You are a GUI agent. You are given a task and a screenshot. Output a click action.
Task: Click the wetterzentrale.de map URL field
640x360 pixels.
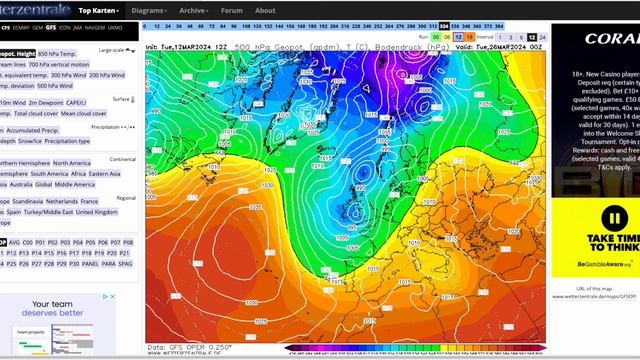click(x=594, y=297)
